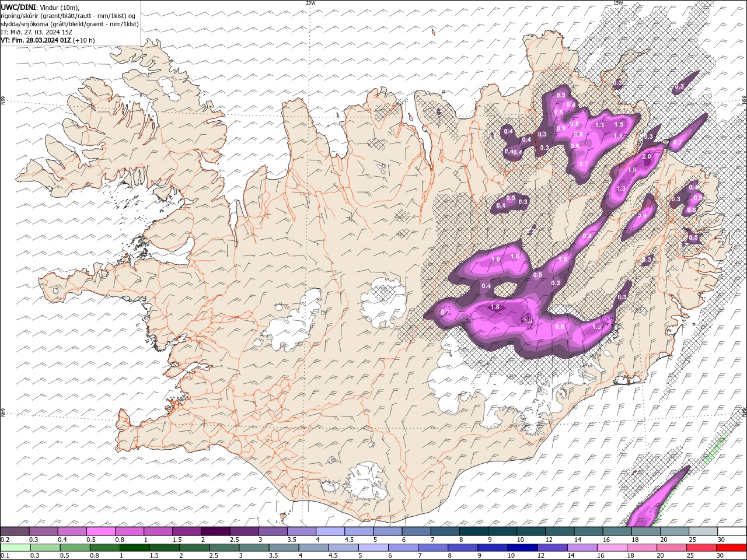Click the pale green 0.1 swatch, lower legend row
This screenshot has height=560, width=747.
pyautogui.click(x=15, y=548)
